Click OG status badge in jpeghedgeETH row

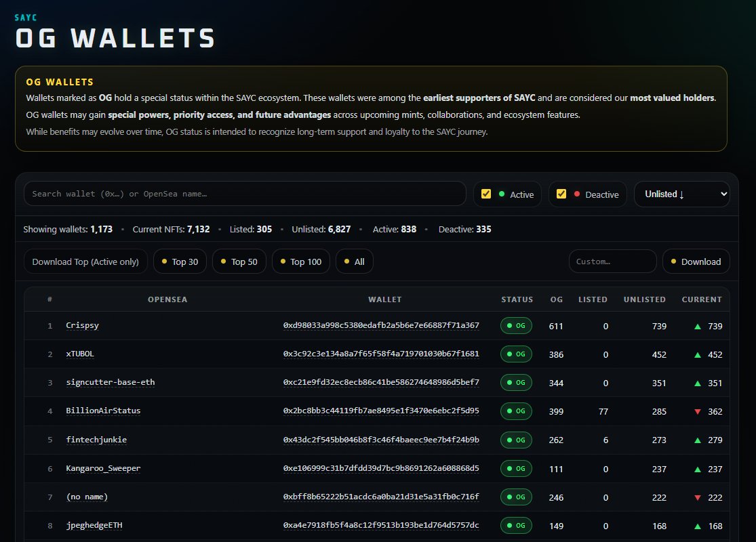tap(517, 526)
